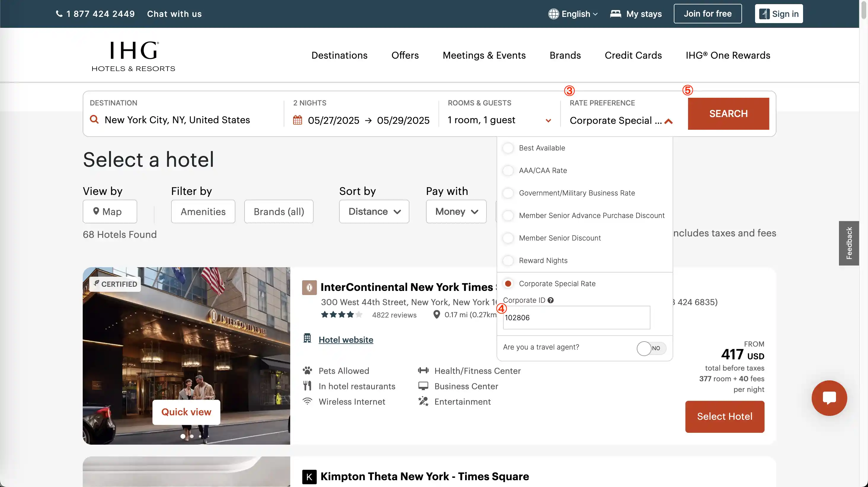This screenshot has height=487, width=868.
Task: Click Quick view on hotel photo
Action: tap(186, 412)
